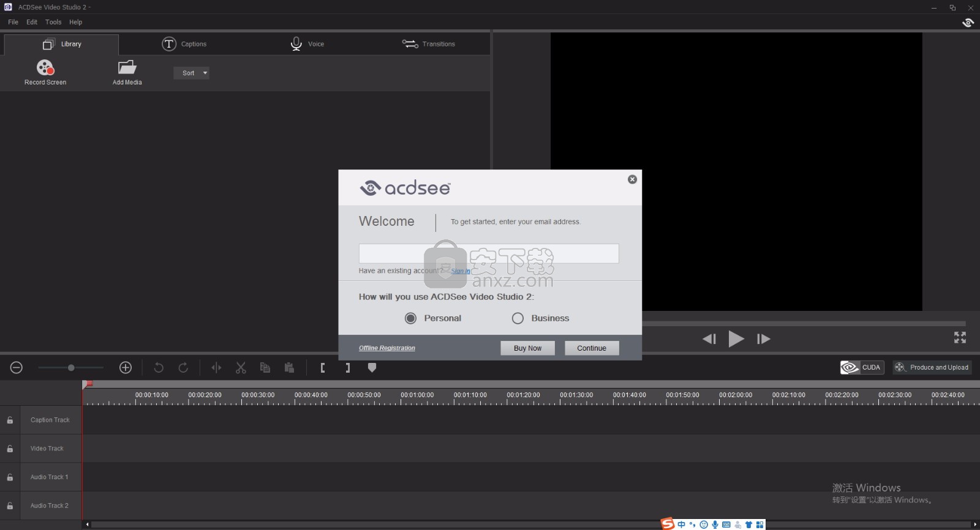Open the Sort dropdown
980x530 pixels.
pos(192,73)
